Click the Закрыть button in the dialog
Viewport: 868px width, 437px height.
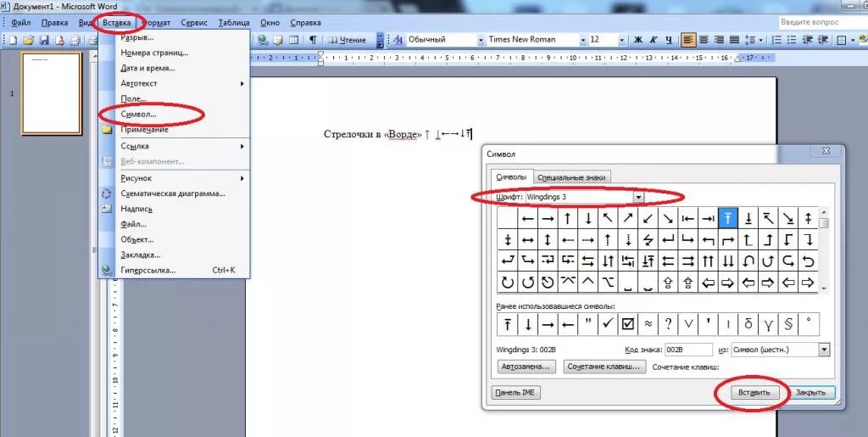[810, 392]
